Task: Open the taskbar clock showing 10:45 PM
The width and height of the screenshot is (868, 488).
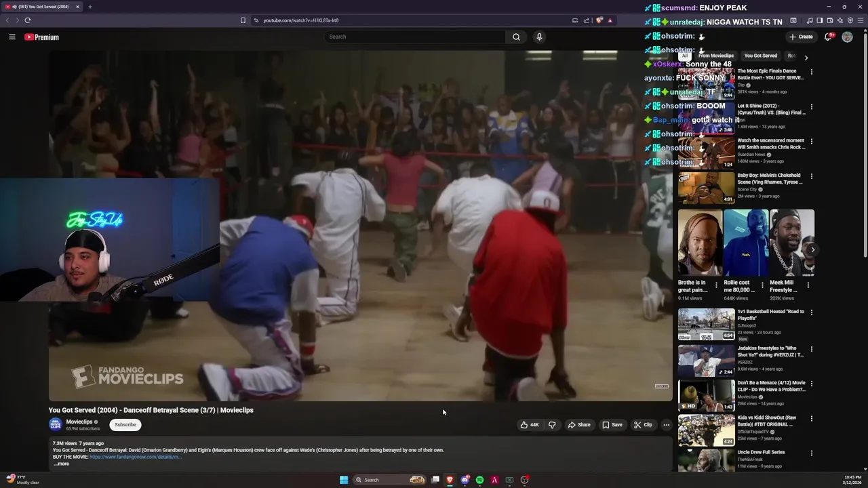Action: (852, 480)
